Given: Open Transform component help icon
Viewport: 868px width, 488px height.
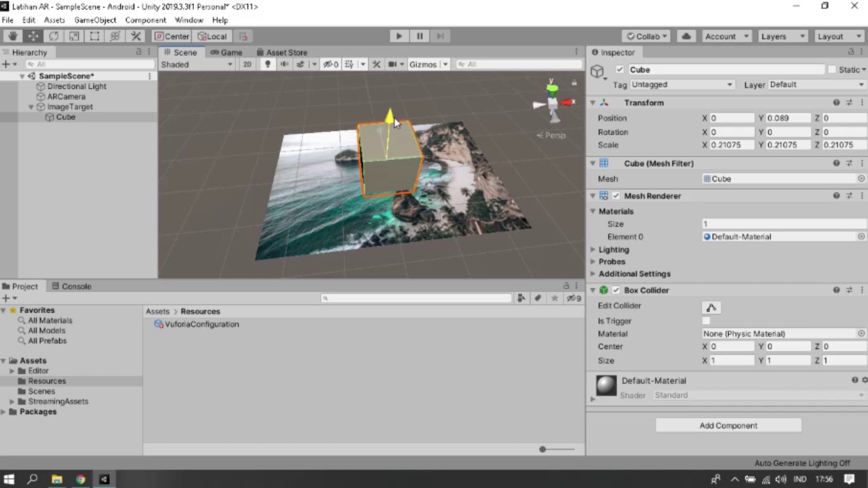Looking at the screenshot, I should [x=836, y=103].
